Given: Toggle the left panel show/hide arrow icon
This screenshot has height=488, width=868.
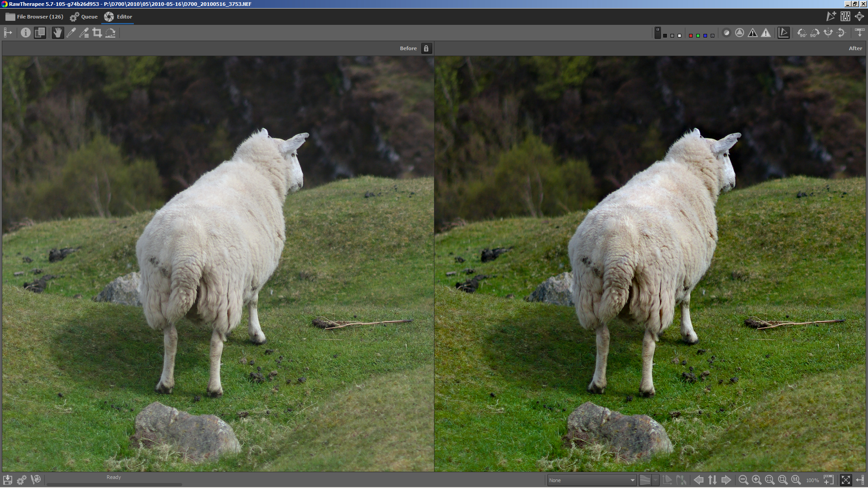Looking at the screenshot, I should click(8, 33).
